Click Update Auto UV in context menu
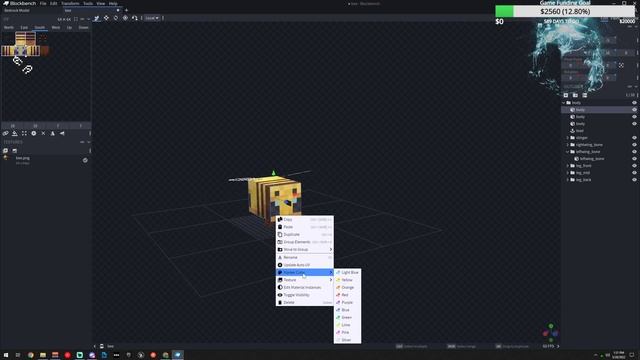 point(304,265)
